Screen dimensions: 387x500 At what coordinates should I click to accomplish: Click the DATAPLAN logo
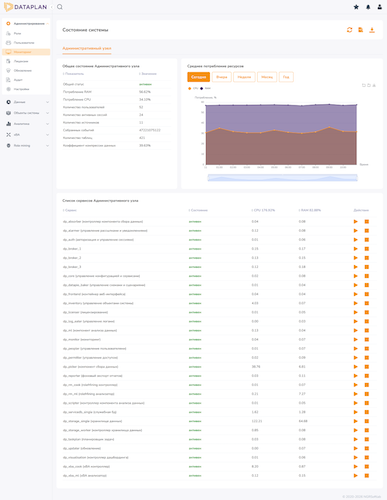[x=25, y=7]
